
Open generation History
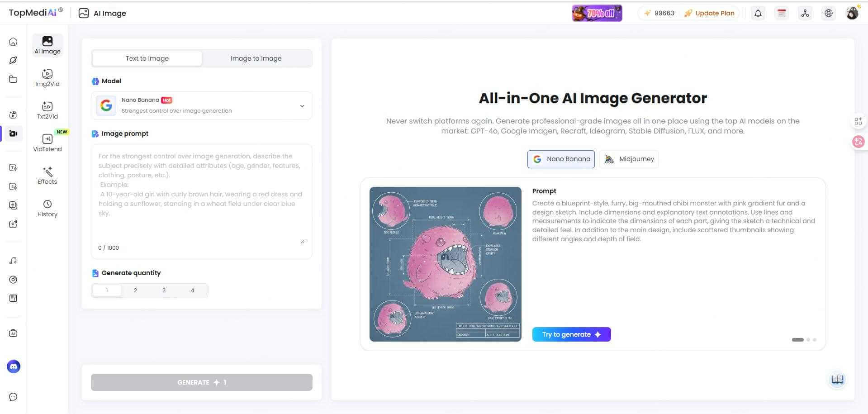(x=47, y=208)
